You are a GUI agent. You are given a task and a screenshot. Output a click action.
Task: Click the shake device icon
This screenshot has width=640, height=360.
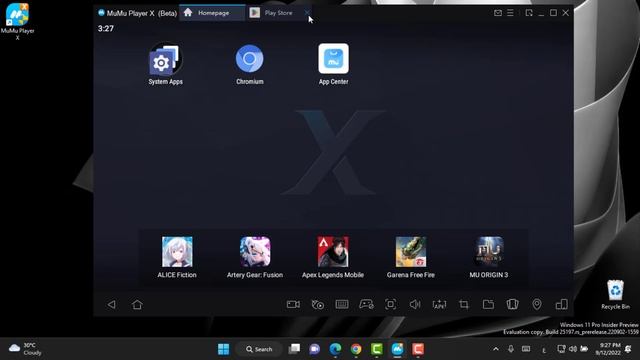513,304
